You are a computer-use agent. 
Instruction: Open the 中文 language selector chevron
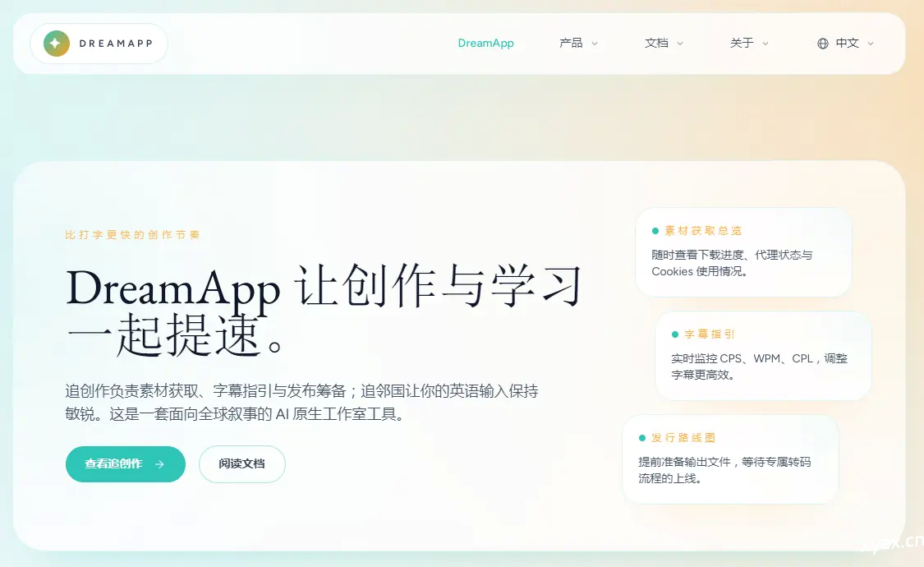point(871,44)
